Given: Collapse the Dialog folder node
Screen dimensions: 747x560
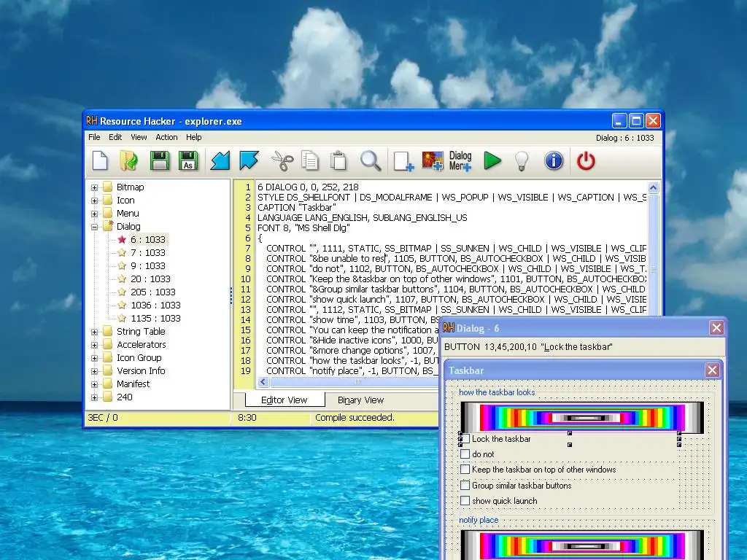Looking at the screenshot, I should (x=94, y=227).
